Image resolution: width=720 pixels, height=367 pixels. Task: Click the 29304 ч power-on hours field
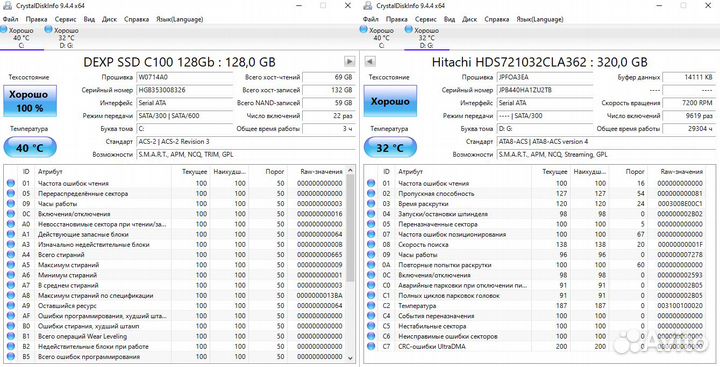point(689,129)
